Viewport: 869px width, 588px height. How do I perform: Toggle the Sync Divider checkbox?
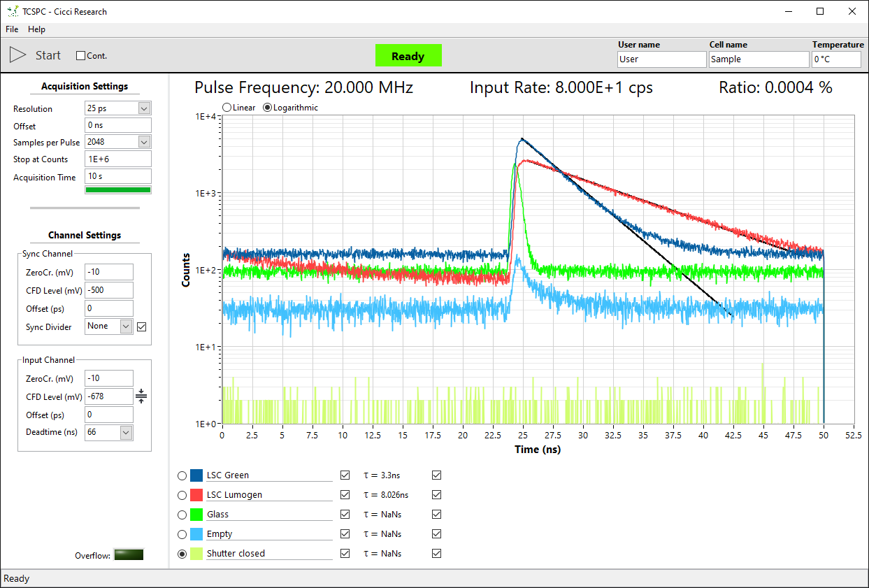pyautogui.click(x=142, y=327)
